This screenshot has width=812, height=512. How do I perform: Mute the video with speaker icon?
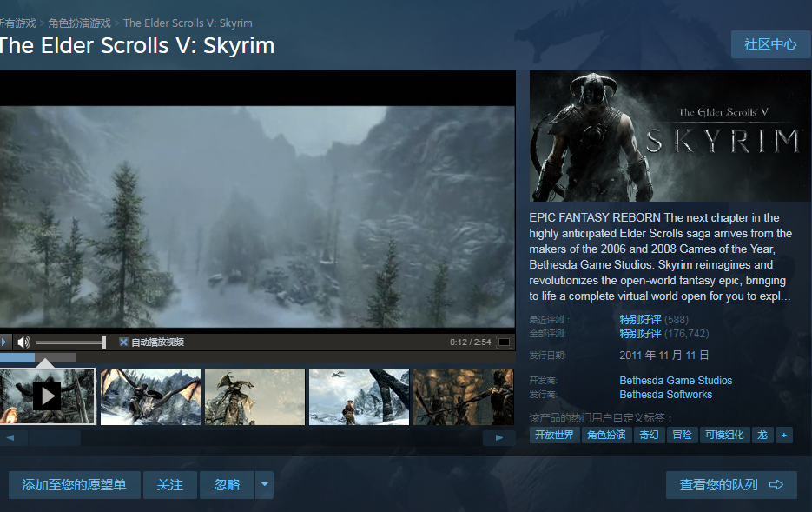tap(23, 342)
